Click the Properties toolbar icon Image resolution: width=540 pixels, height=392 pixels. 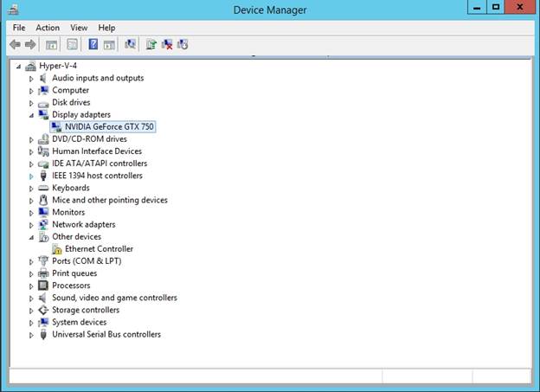pyautogui.click(x=73, y=44)
